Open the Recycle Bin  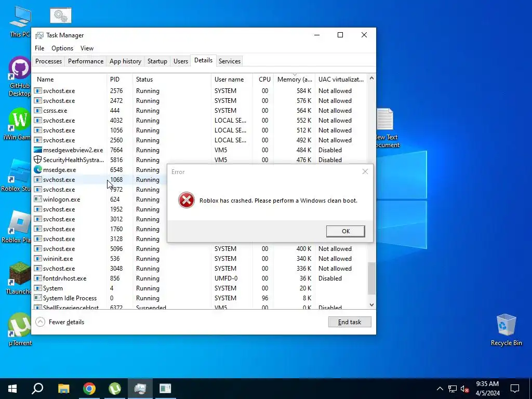[x=506, y=329]
